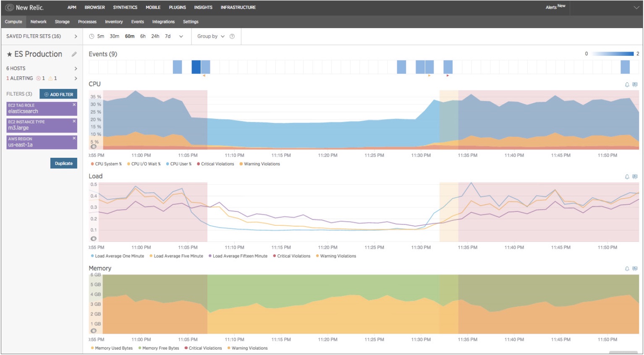Click the Duplicate button
The image size is (644, 355).
pyautogui.click(x=64, y=164)
